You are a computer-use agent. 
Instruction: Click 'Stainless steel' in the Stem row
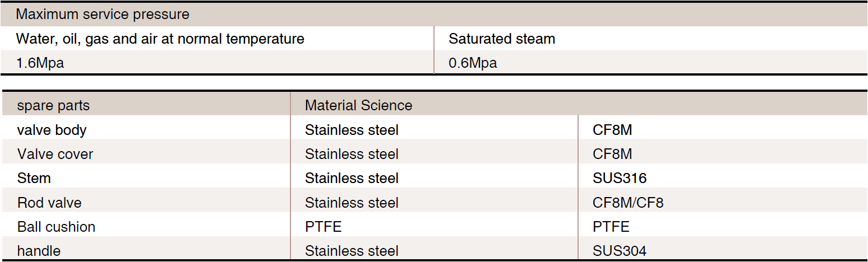coord(352,178)
